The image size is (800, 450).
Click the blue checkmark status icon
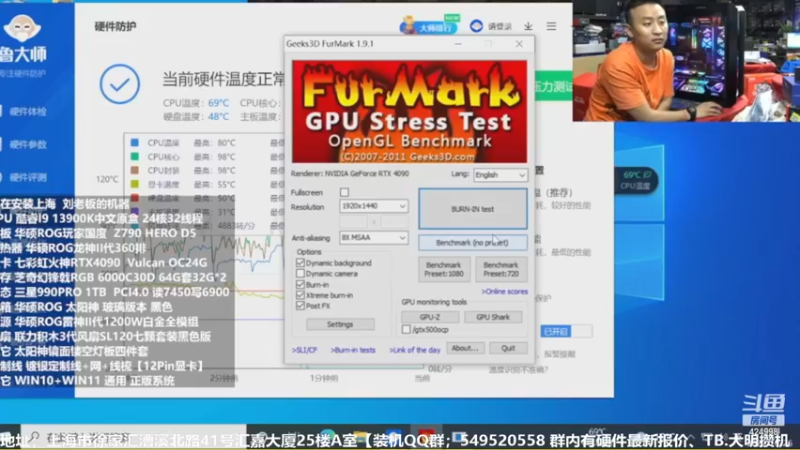click(120, 84)
